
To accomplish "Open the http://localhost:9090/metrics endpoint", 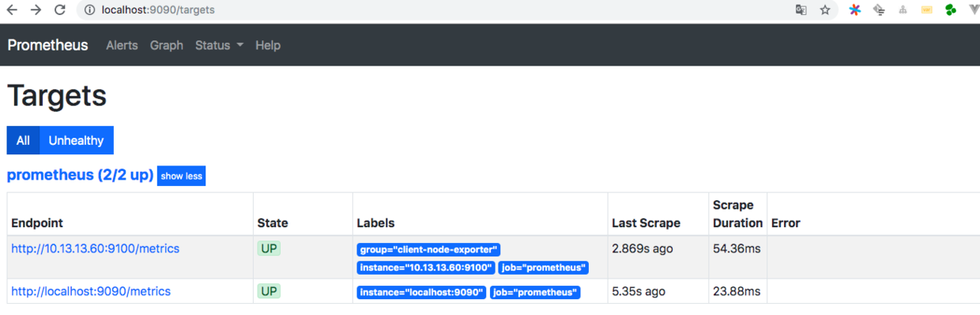I will pyautogui.click(x=91, y=291).
